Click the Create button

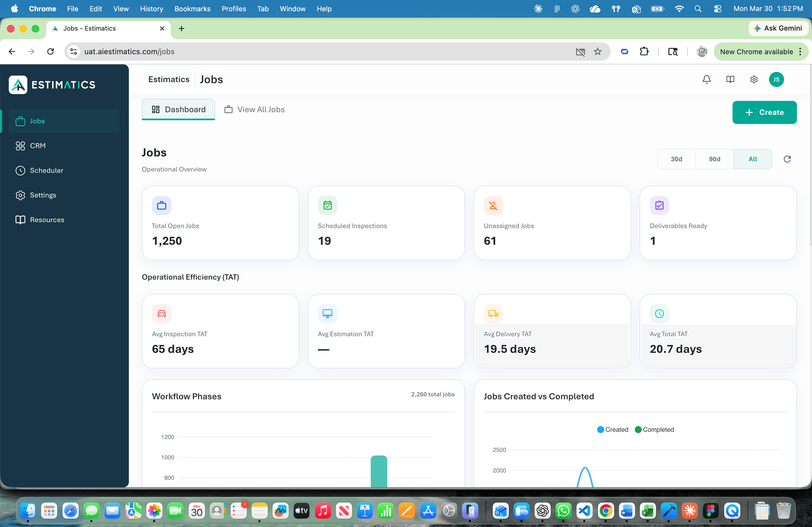(764, 112)
